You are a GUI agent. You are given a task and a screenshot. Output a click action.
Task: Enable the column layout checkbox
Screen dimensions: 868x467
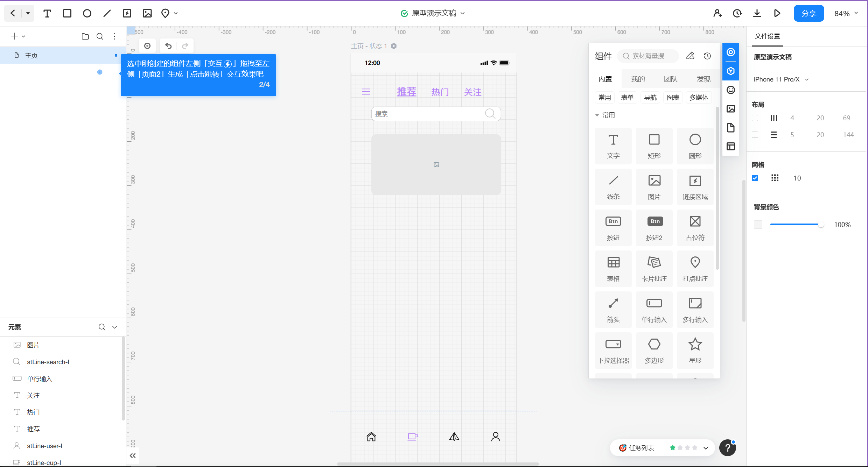pyautogui.click(x=755, y=118)
